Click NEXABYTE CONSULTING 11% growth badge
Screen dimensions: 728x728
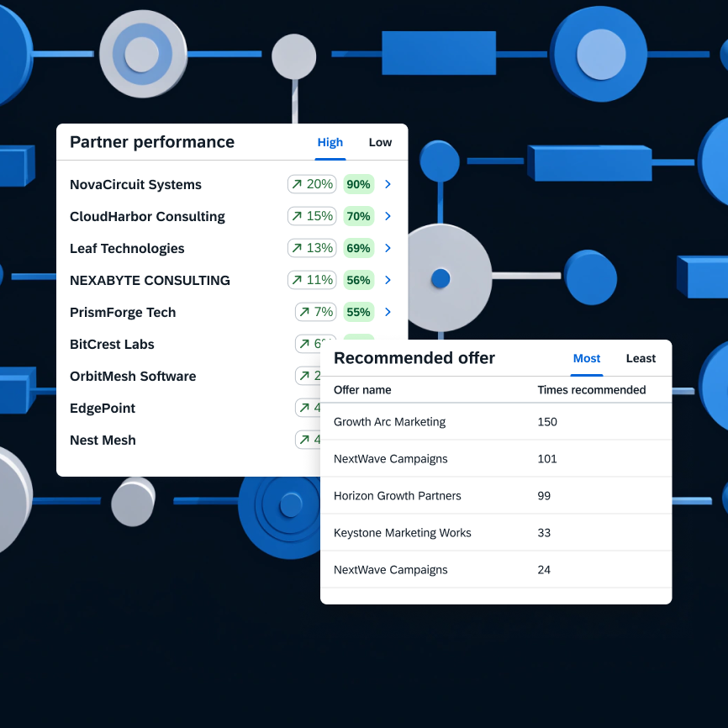click(312, 280)
